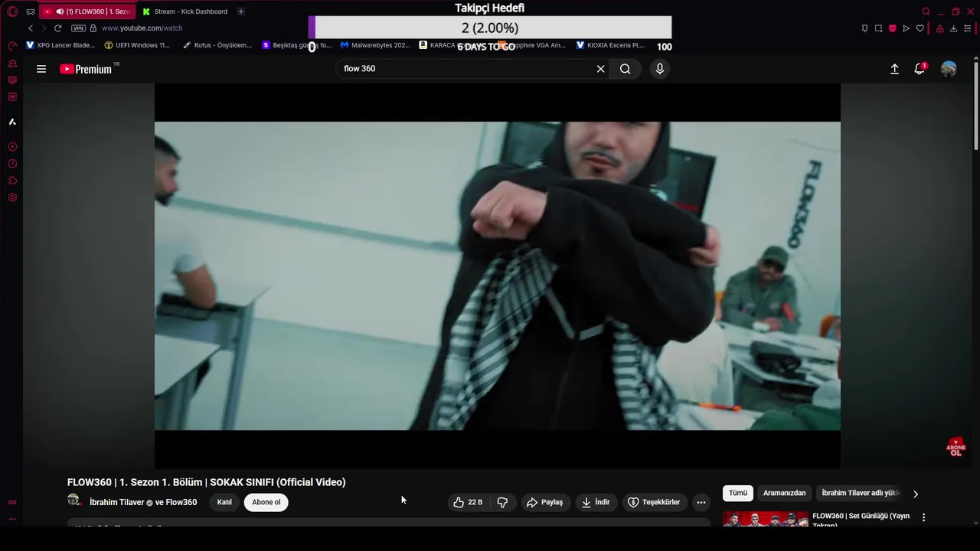Click the browser search-tabs magnifier icon
The image size is (980, 551).
(926, 11)
